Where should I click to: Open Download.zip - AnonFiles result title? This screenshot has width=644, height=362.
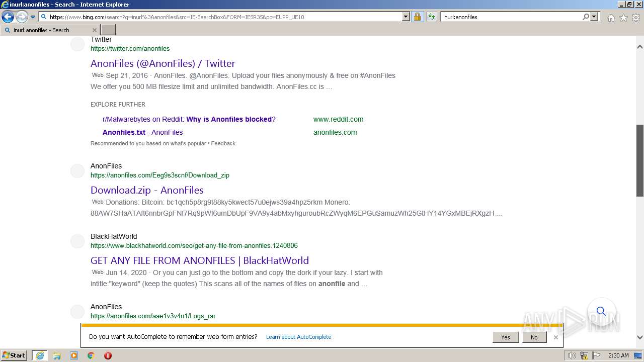147,190
